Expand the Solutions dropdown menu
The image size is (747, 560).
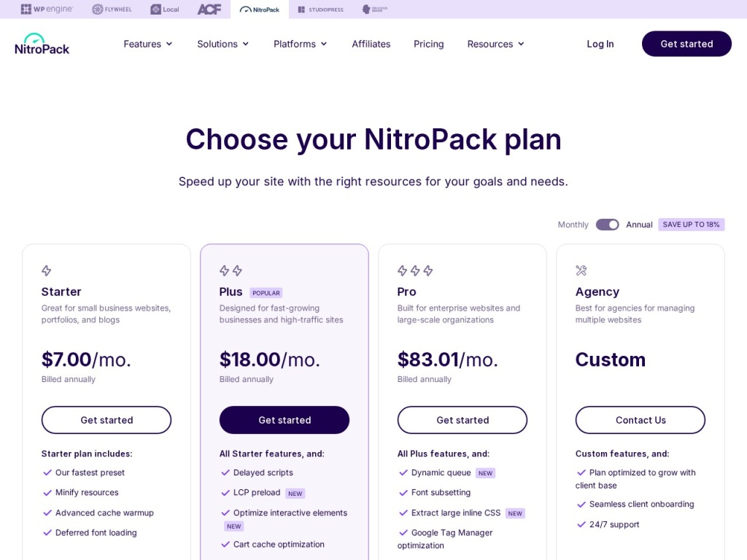point(223,44)
